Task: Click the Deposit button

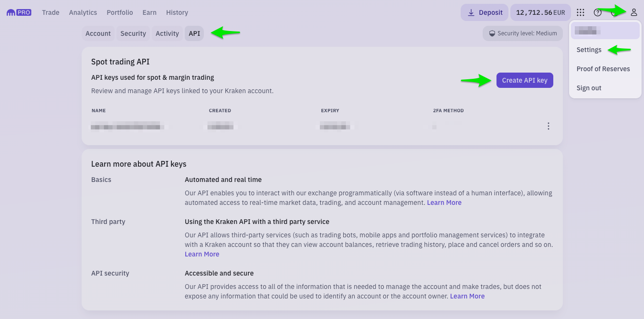Action: [485, 12]
